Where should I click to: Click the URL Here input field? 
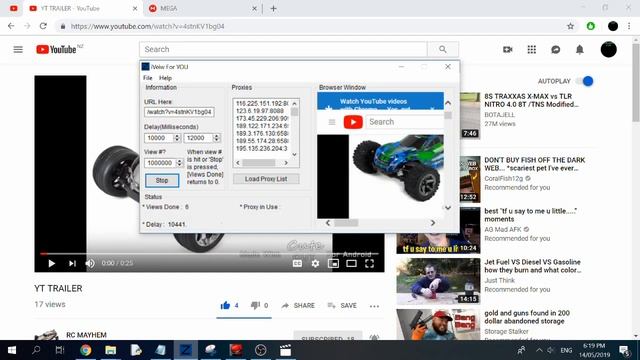tap(179, 112)
